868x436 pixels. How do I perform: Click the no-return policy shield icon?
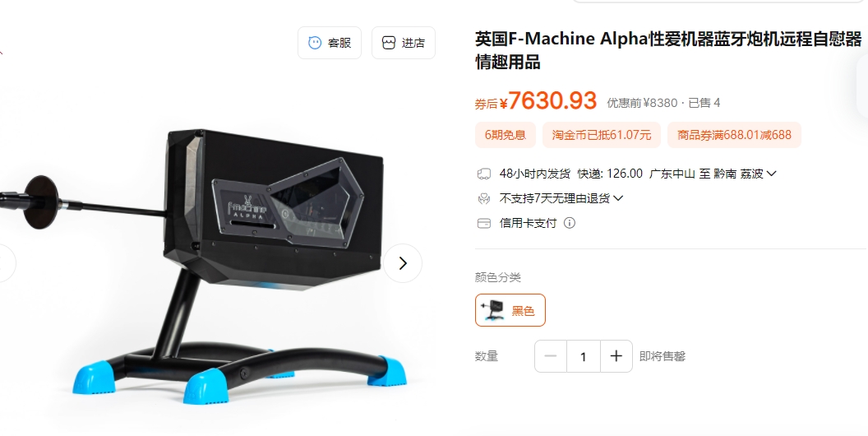click(484, 198)
